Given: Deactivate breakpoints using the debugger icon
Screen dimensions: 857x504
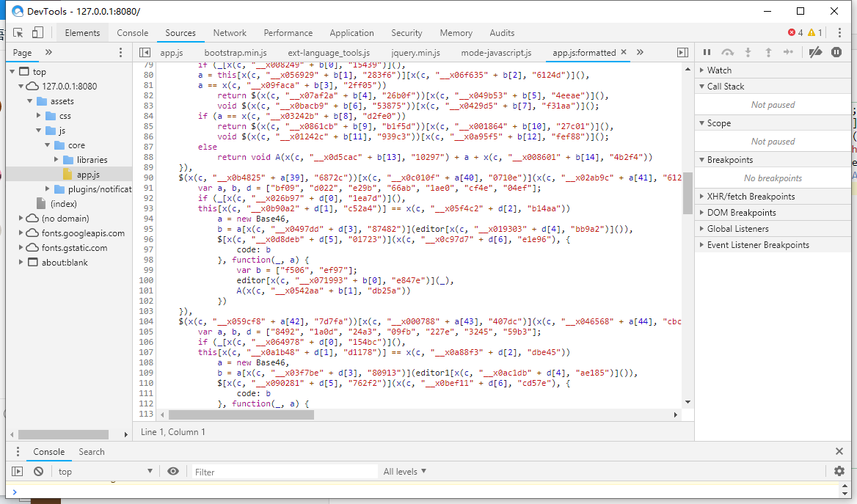Looking at the screenshot, I should [x=815, y=52].
